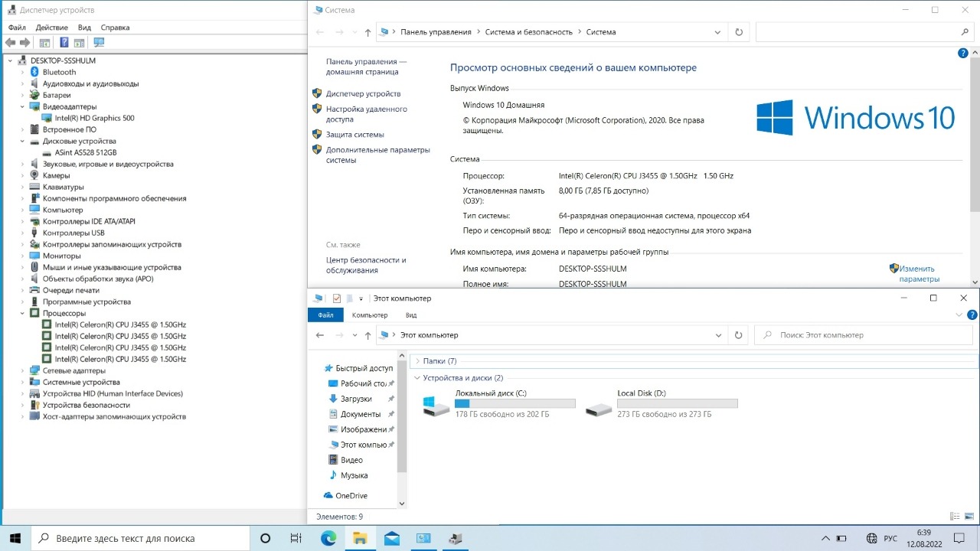The height and width of the screenshot is (551, 980).
Task: Select the Контроллеры USB plug icon
Action: 34,233
